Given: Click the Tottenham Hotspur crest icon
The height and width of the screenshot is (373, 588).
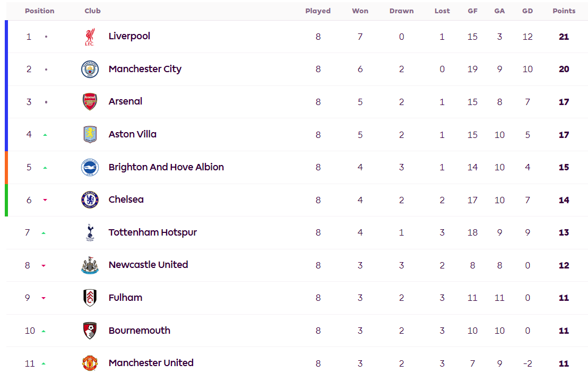Looking at the screenshot, I should pyautogui.click(x=90, y=232).
